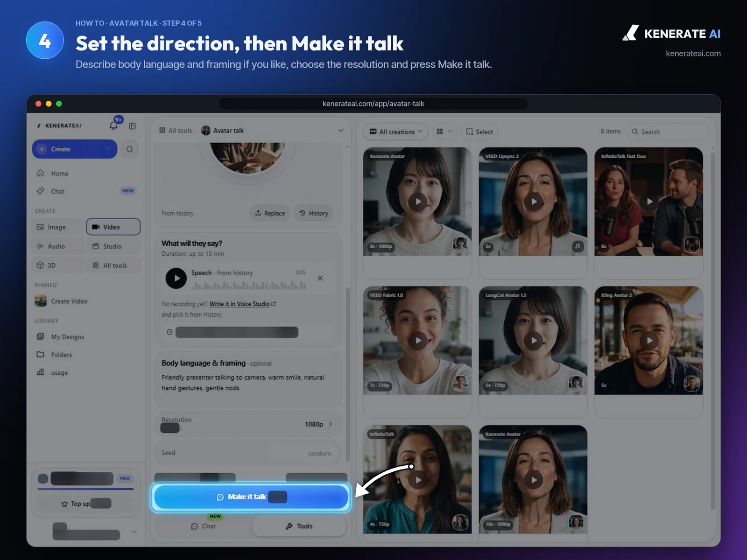Click source avatar icon on Kling Avatar 2 card
This screenshot has width=747, height=560.
pyautogui.click(x=691, y=384)
